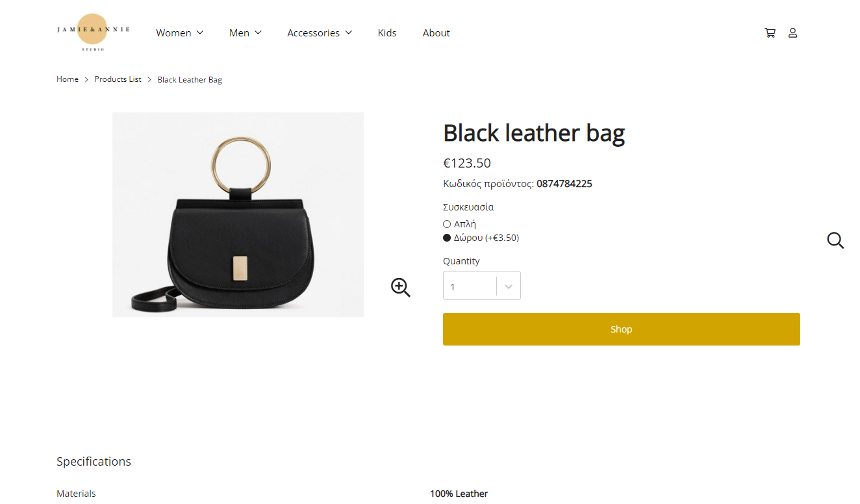Open the Products List breadcrumb link

tap(118, 79)
